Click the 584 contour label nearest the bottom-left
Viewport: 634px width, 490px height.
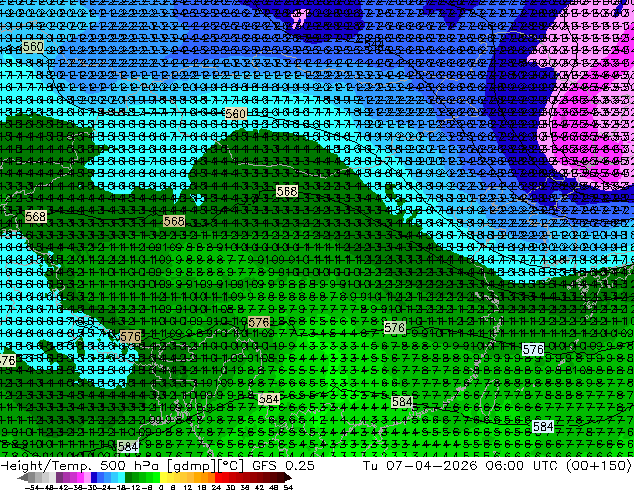tap(128, 446)
